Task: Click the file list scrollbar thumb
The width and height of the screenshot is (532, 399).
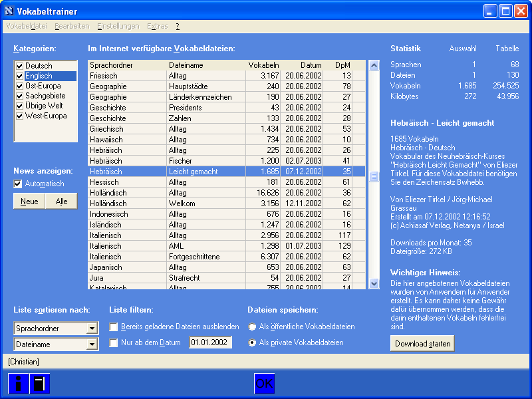Action: [374, 176]
